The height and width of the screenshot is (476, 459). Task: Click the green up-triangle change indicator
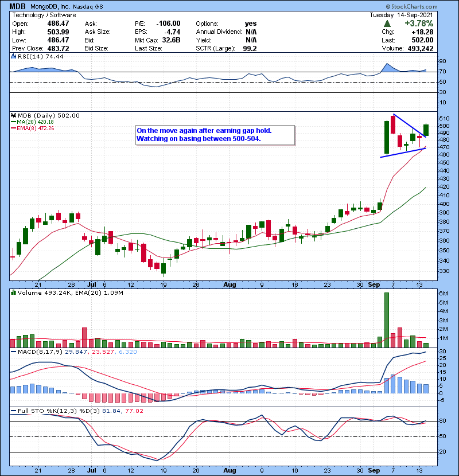coord(387,24)
